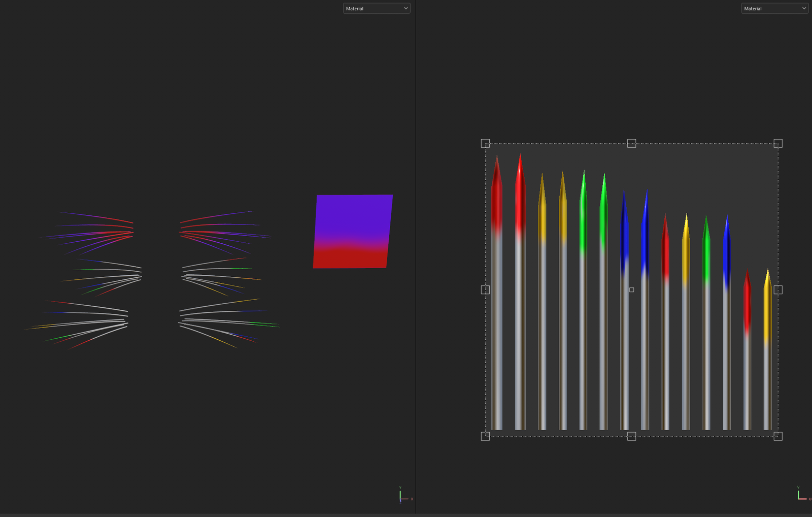Image resolution: width=812 pixels, height=517 pixels.
Task: Click the bottom-left UV bounding box handle
Action: pos(485,436)
